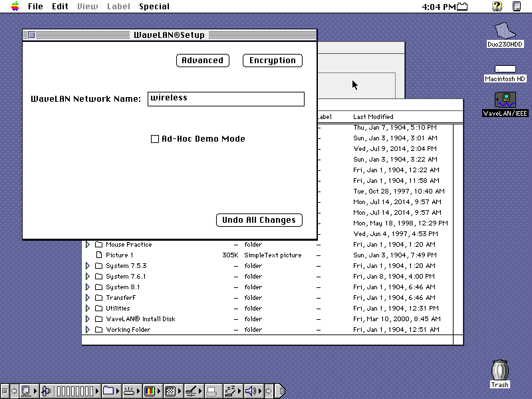Open the Help menu question mark icon
Viewport: 532px width, 399px height.
point(497,6)
